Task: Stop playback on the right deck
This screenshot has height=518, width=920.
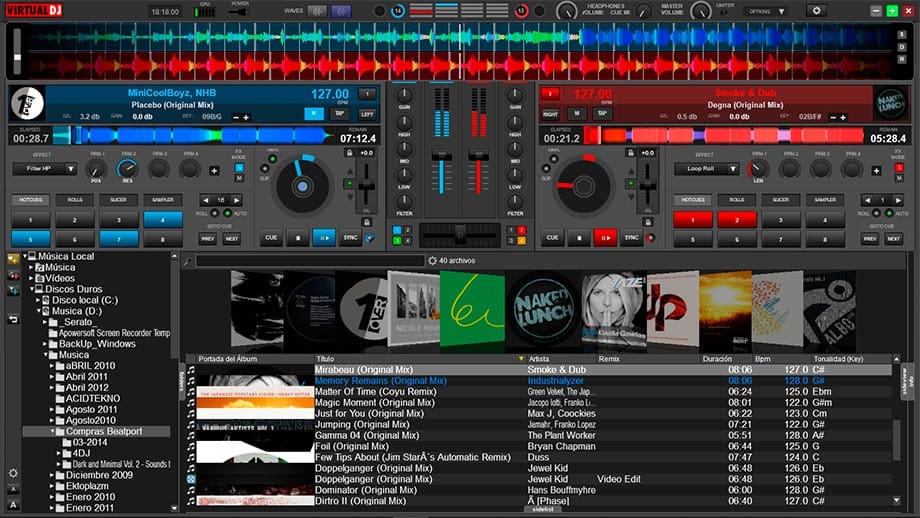Action: (579, 238)
